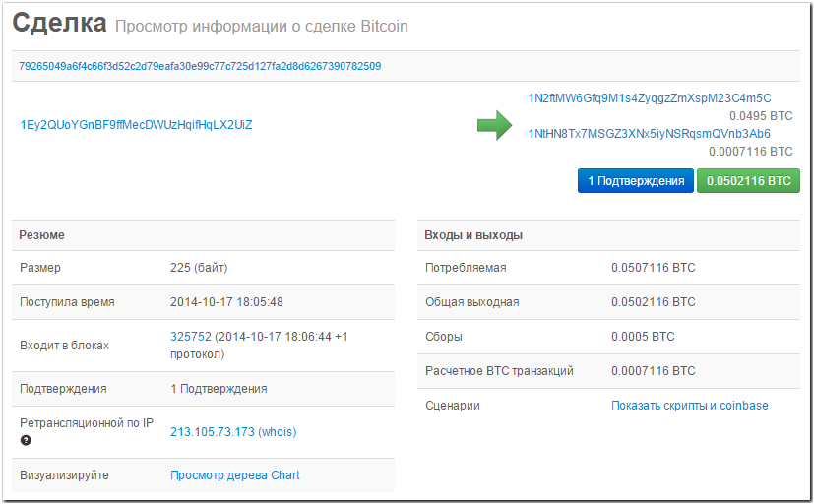Click the Общая выходная label
This screenshot has height=504, width=814.
click(471, 302)
